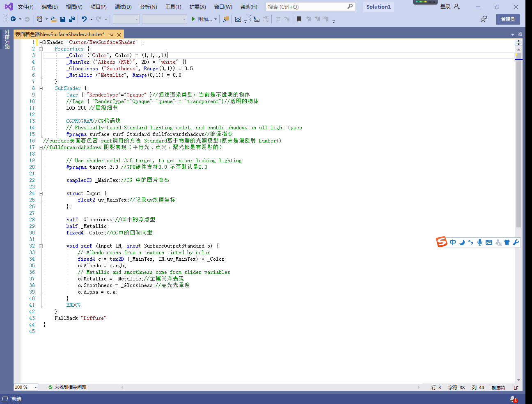532x404 pixels.
Task: Click the vertical scrollbar thumb in editor
Action: pyautogui.click(x=518, y=140)
